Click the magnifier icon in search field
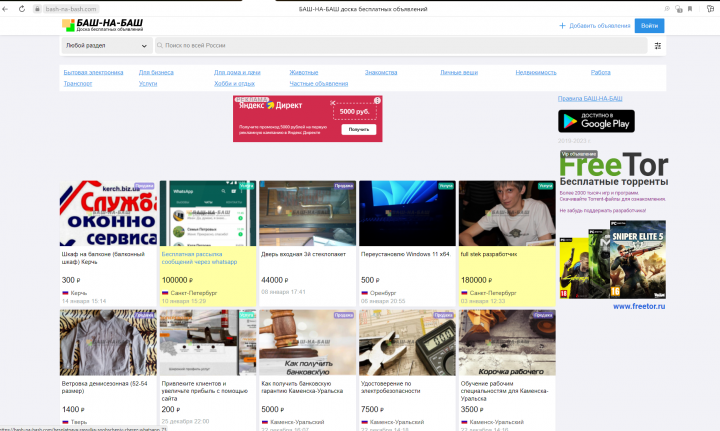The height and width of the screenshot is (431, 720). pyautogui.click(x=160, y=45)
